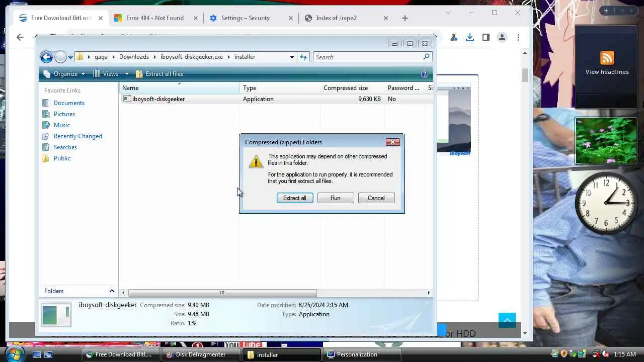The image size is (644, 362).
Task: Click the browser Back arrow
Action: point(20,37)
